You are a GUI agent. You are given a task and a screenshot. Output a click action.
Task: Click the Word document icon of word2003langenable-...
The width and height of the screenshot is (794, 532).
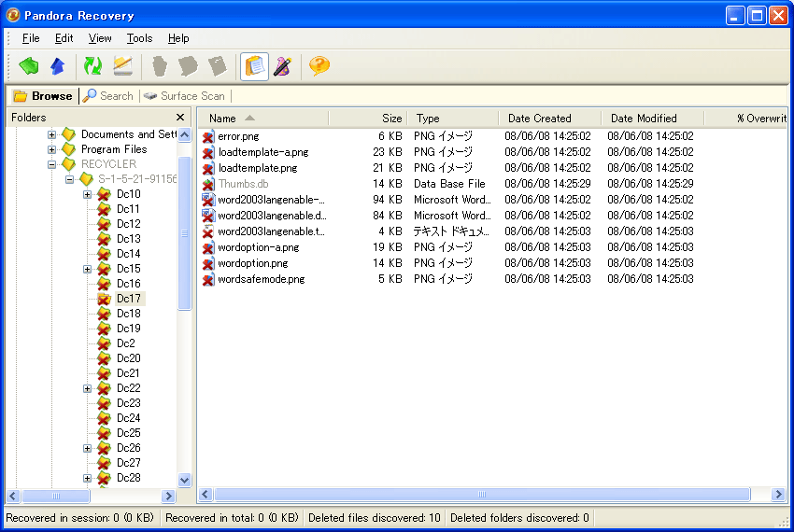[207, 200]
